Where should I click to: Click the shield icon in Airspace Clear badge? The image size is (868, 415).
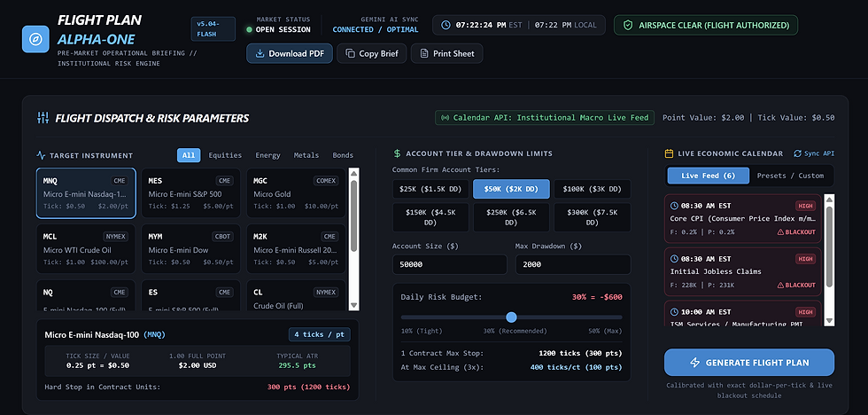[628, 25]
